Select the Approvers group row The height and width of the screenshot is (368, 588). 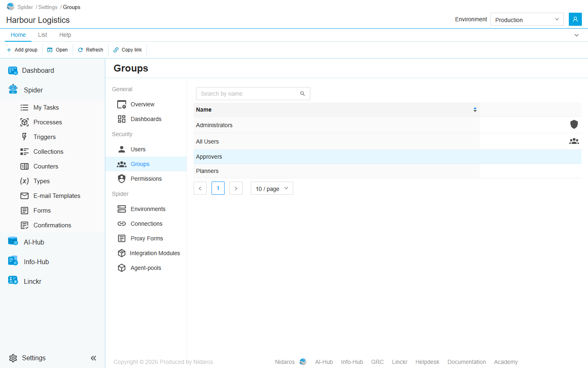388,157
